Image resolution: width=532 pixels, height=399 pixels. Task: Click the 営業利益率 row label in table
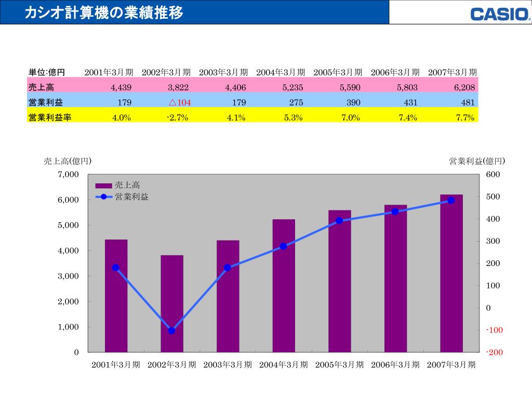point(50,117)
